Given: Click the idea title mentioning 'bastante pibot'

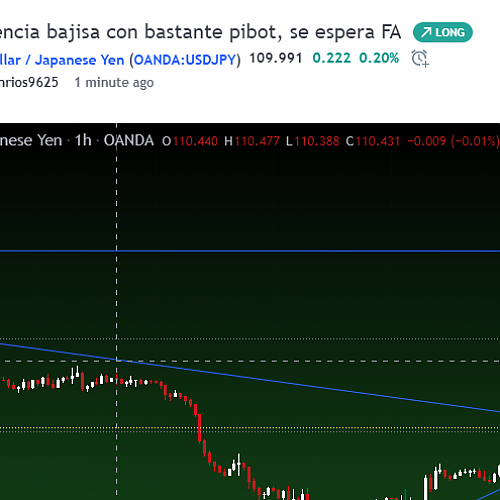Looking at the screenshot, I should tap(200, 32).
